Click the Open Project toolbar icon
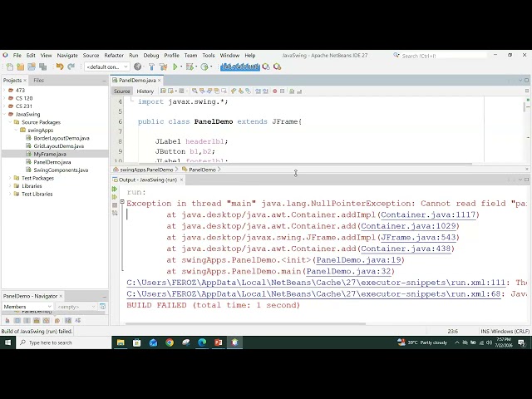532x399 pixels. 32,66
